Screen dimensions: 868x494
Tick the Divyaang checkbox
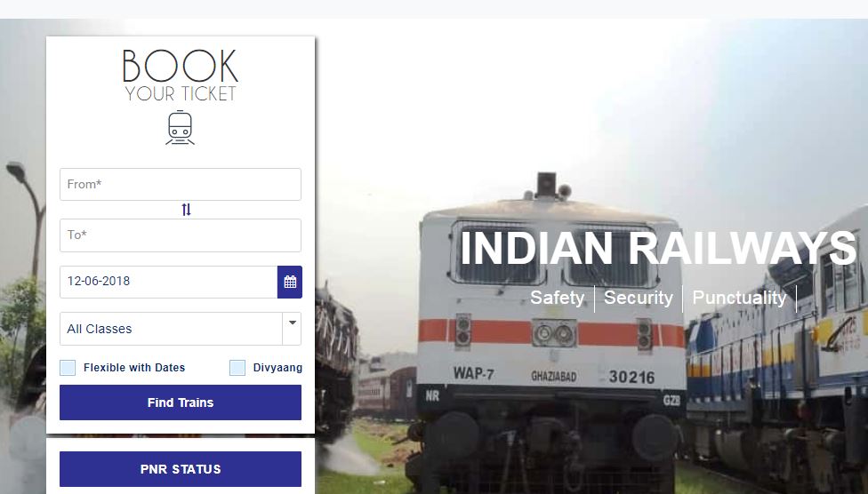pyautogui.click(x=237, y=367)
